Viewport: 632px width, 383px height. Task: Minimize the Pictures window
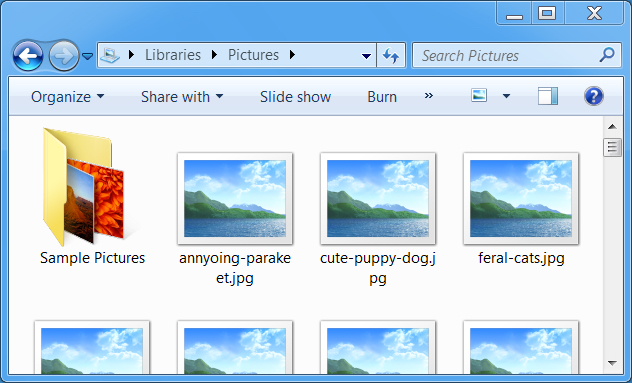[515, 14]
